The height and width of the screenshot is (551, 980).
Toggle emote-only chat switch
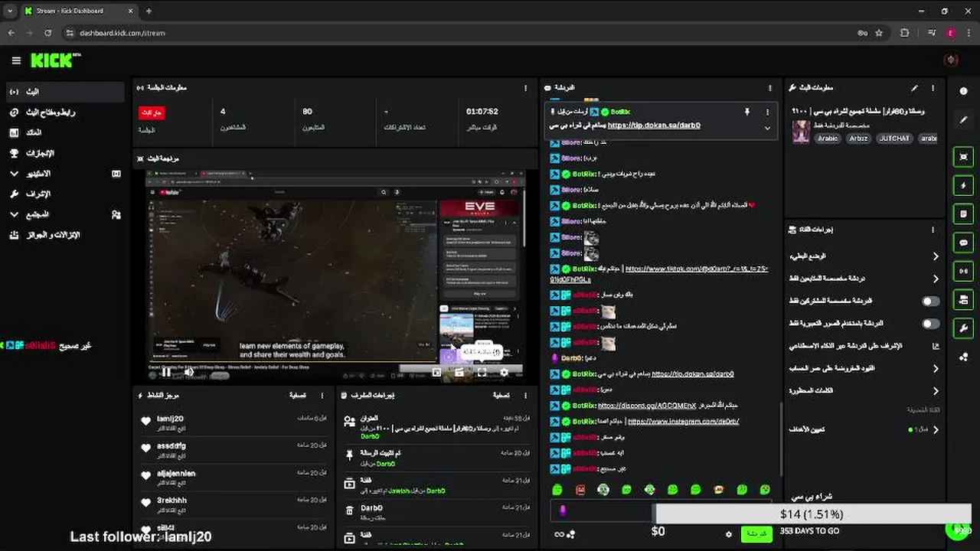pyautogui.click(x=930, y=324)
